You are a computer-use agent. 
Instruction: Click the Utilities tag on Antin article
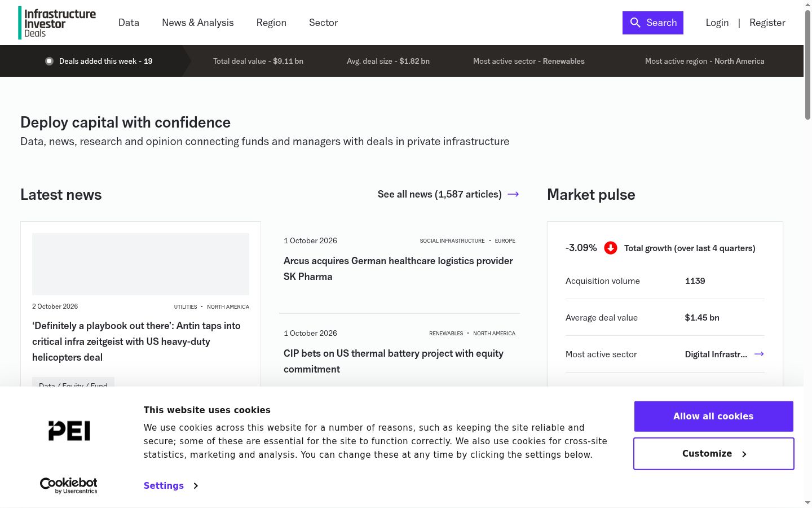(x=186, y=307)
